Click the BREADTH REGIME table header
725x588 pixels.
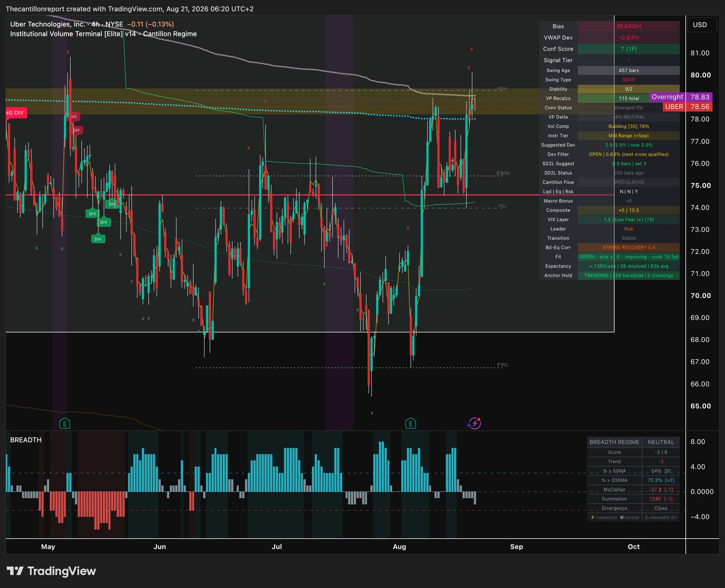[x=614, y=442]
